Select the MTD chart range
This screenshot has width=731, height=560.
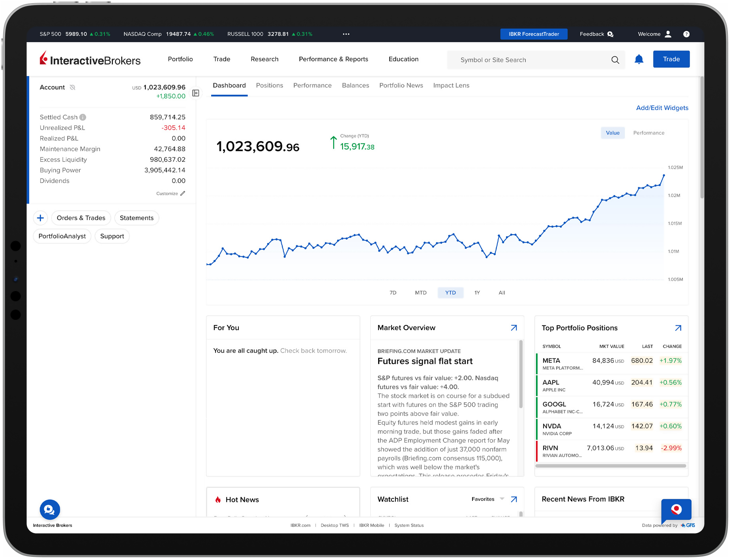click(420, 292)
